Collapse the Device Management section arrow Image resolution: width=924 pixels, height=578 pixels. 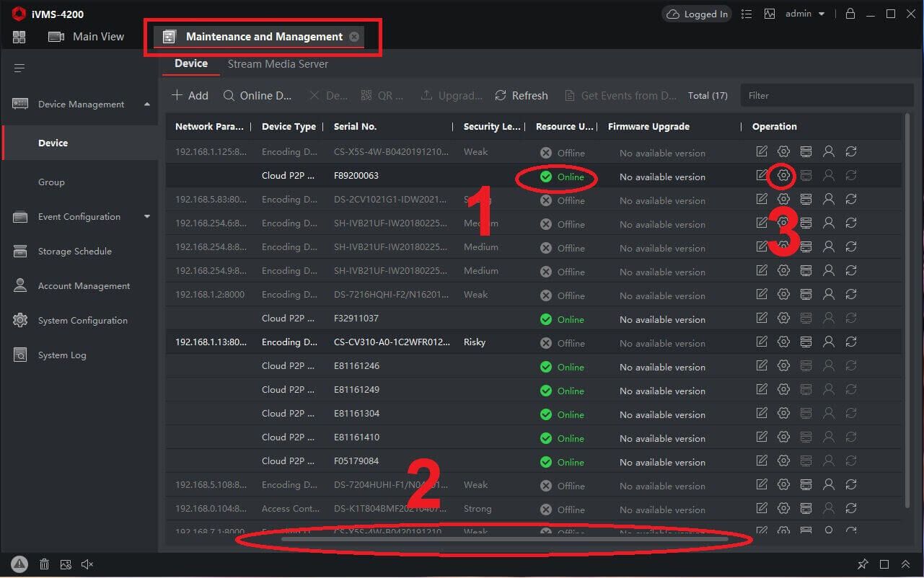click(x=147, y=105)
